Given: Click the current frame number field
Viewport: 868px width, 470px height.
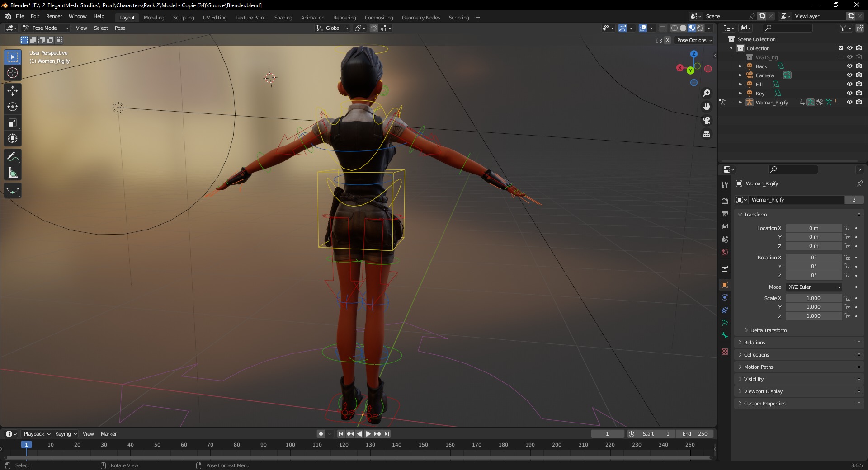Looking at the screenshot, I should (608, 434).
